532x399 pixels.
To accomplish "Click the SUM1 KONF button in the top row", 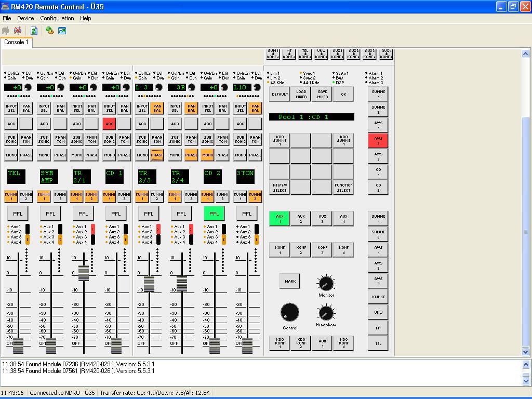I will pyautogui.click(x=273, y=54).
